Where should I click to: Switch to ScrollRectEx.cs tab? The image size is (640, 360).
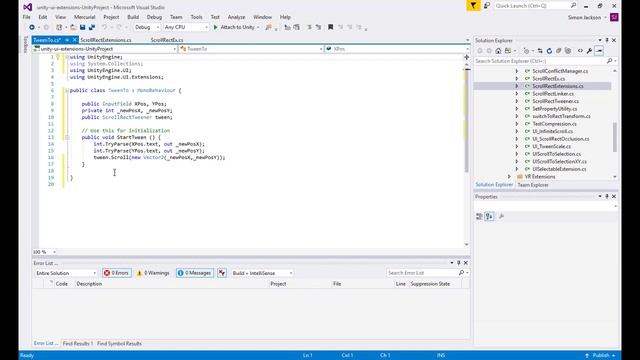[x=167, y=40]
